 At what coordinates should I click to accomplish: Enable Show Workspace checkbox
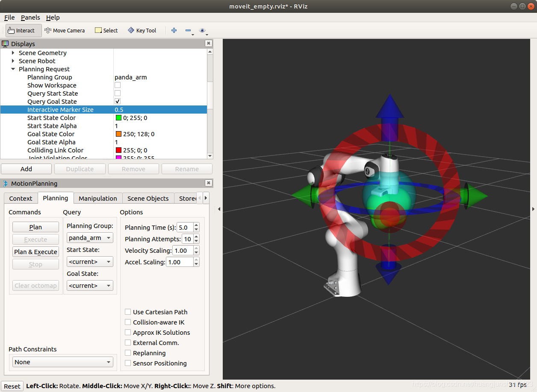point(118,85)
